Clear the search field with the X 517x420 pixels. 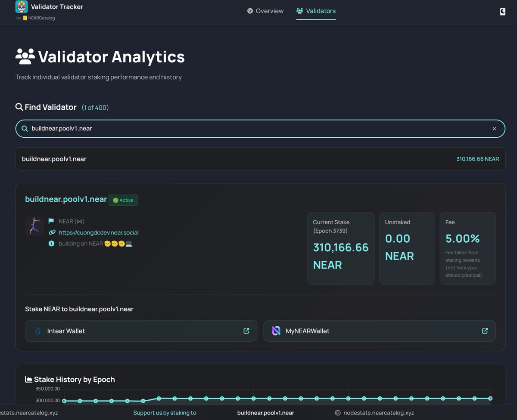(x=494, y=129)
